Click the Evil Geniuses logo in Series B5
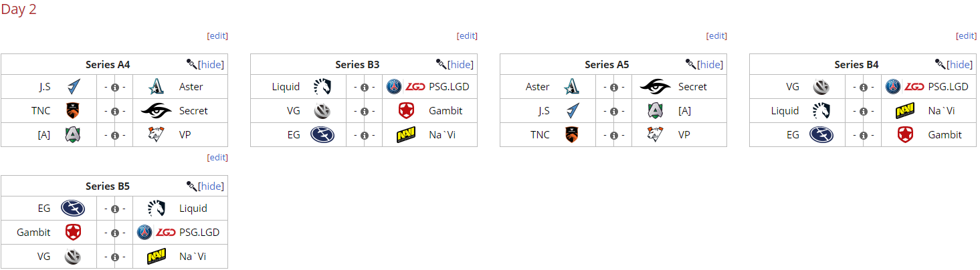The width and height of the screenshot is (980, 270). pyautogui.click(x=72, y=209)
